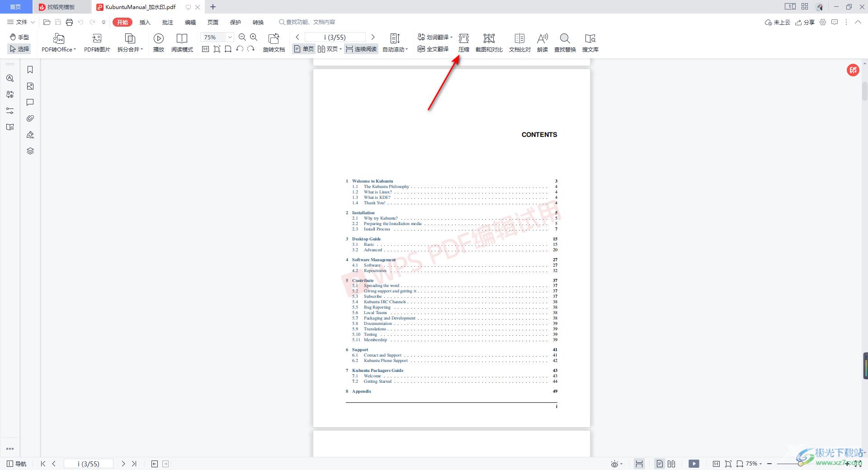The image size is (868, 470).
Task: Click the 分享 share button
Action: coord(805,22)
